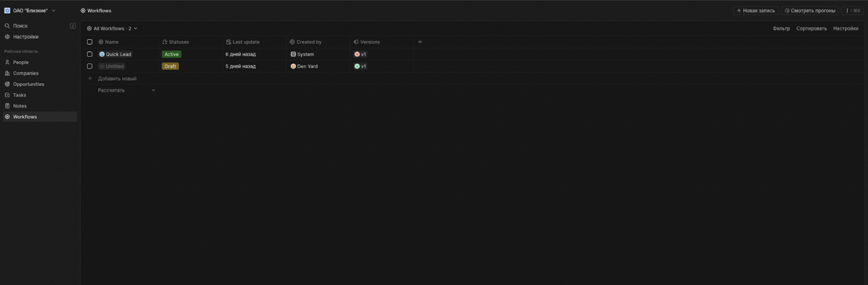
Task: Check the Quick Lead row checkbox
Action: pos(90,54)
